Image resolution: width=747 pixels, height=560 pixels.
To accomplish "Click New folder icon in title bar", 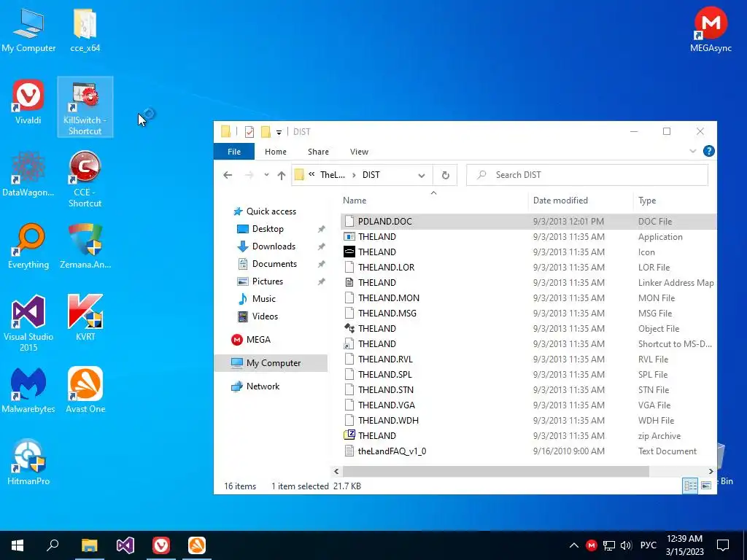I will (266, 132).
